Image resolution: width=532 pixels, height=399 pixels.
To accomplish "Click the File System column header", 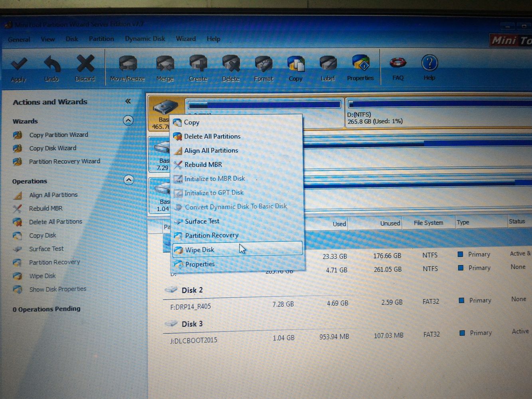I will click(x=429, y=223).
